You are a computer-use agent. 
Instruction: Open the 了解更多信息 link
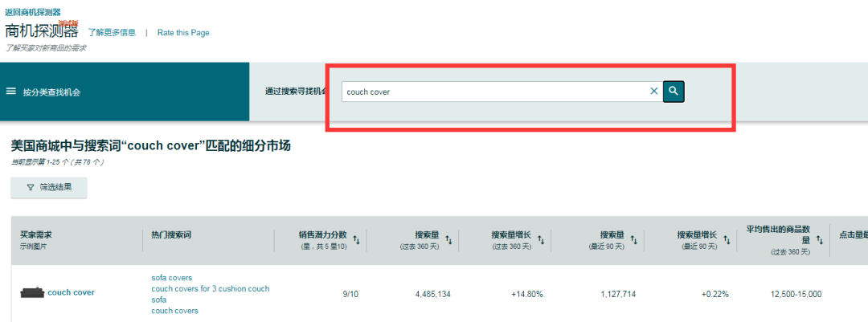(x=112, y=33)
